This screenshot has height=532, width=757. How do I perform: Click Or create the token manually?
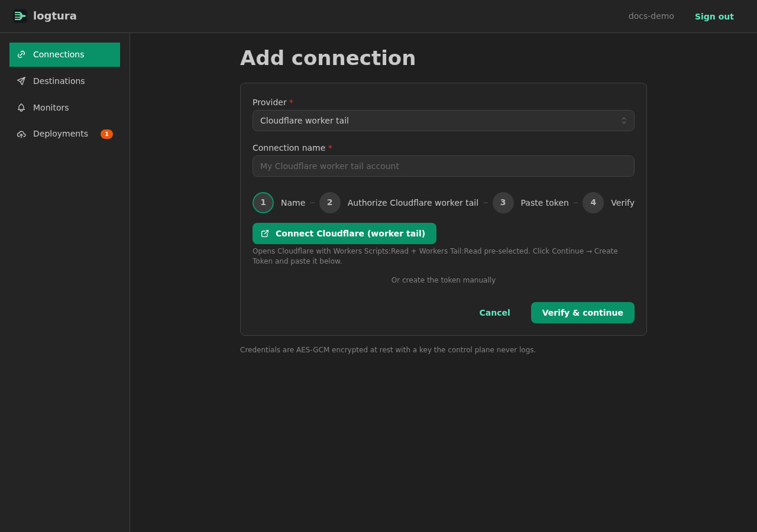(x=444, y=280)
